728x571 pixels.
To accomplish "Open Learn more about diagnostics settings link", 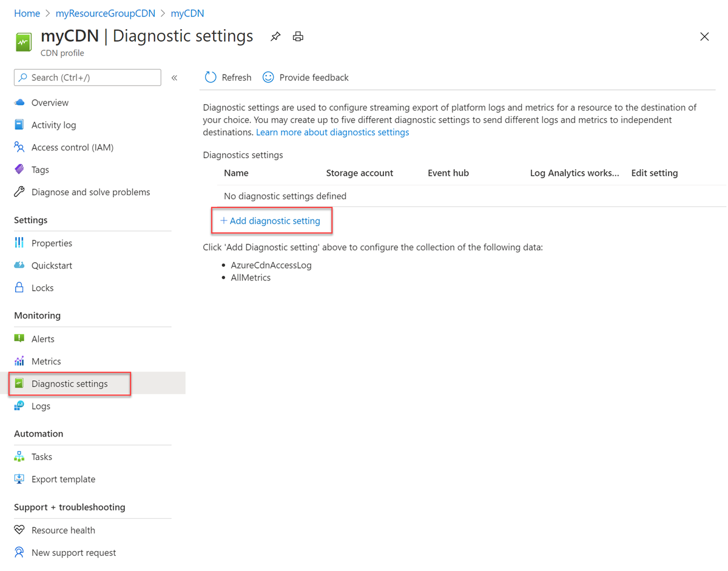I will 332,132.
